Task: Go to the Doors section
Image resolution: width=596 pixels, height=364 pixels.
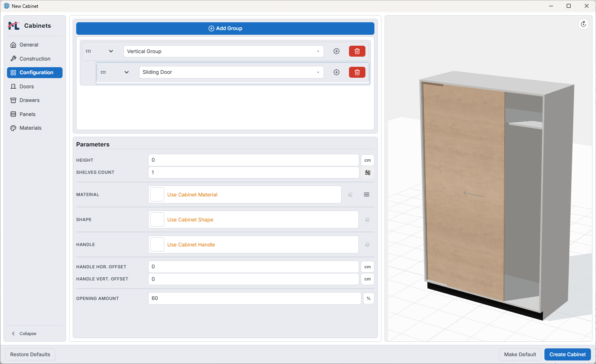Action: click(35, 86)
